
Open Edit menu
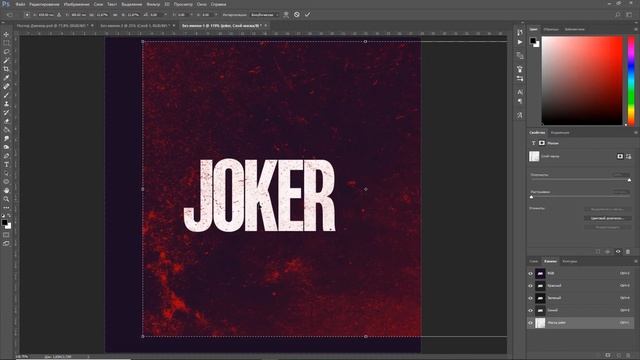click(44, 4)
